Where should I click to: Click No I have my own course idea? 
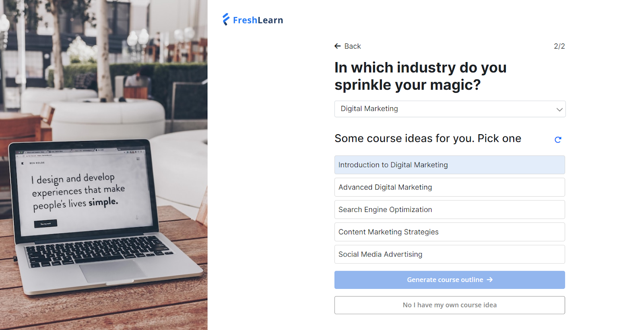coord(450,305)
